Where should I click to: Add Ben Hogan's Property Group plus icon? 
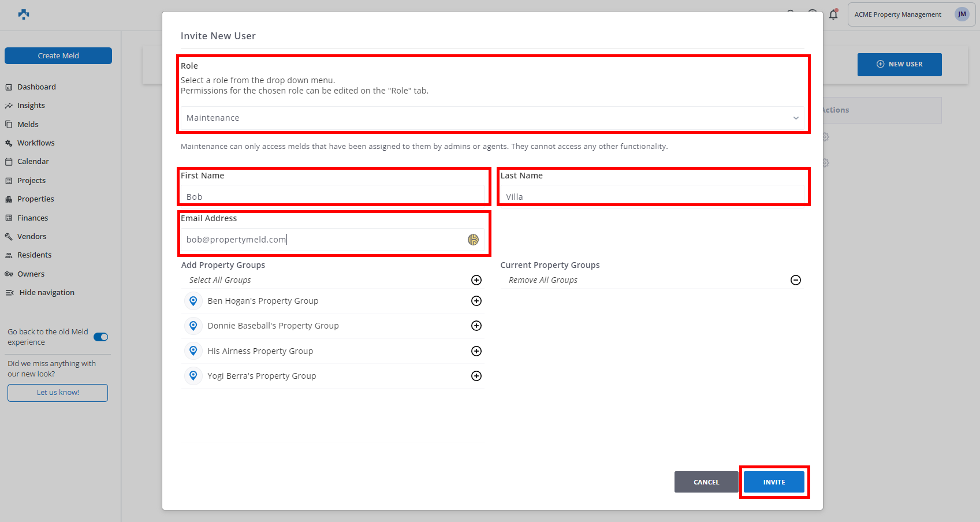(x=476, y=301)
